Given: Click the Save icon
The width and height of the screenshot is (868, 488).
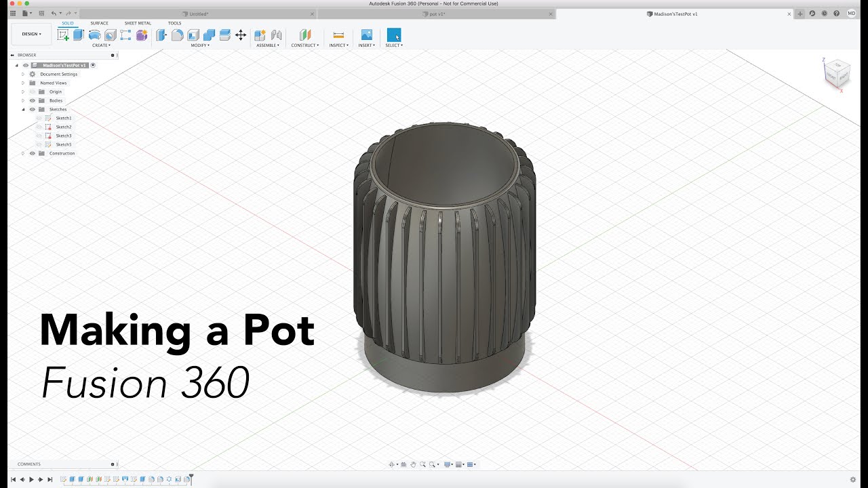Looking at the screenshot, I should (x=41, y=14).
